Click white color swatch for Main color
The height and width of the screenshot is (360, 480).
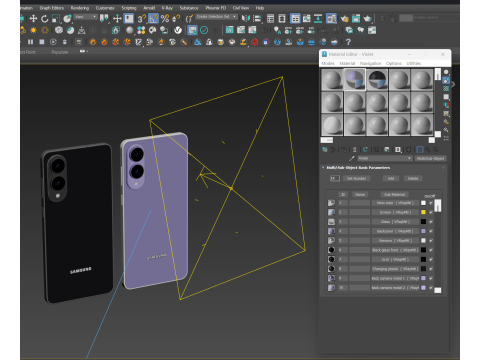point(423,203)
